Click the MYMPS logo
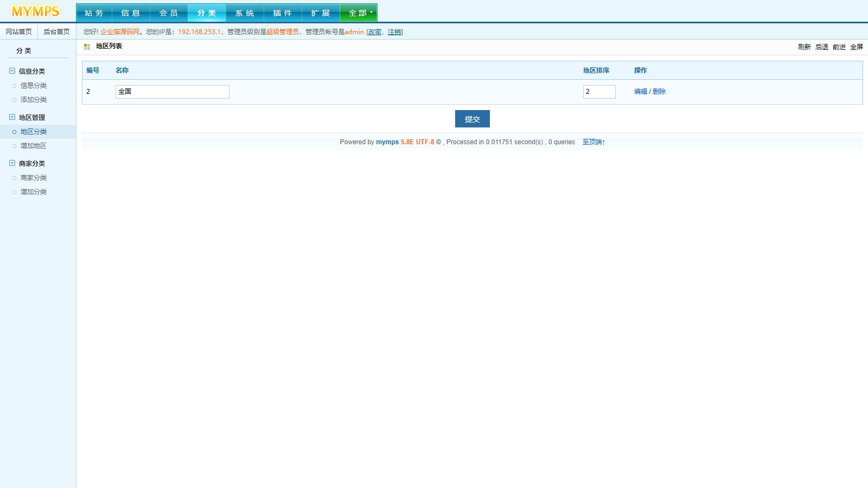This screenshot has height=488, width=868. [36, 11]
